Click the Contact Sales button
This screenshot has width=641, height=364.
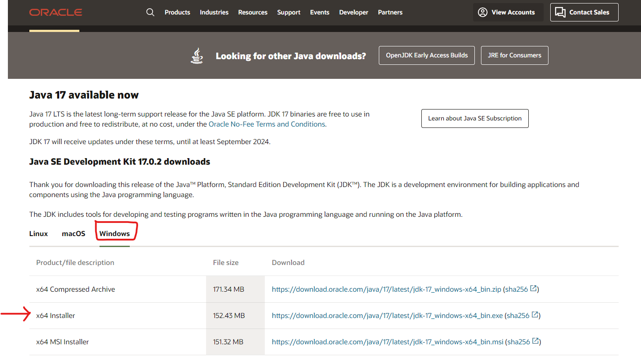584,12
